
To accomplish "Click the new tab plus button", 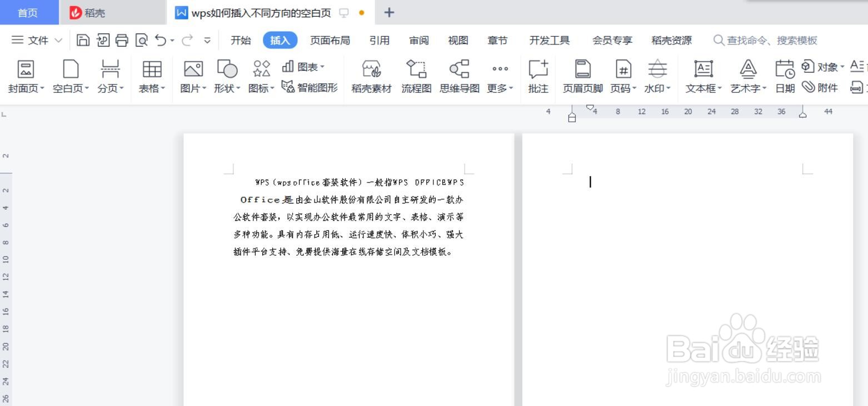I will click(389, 12).
